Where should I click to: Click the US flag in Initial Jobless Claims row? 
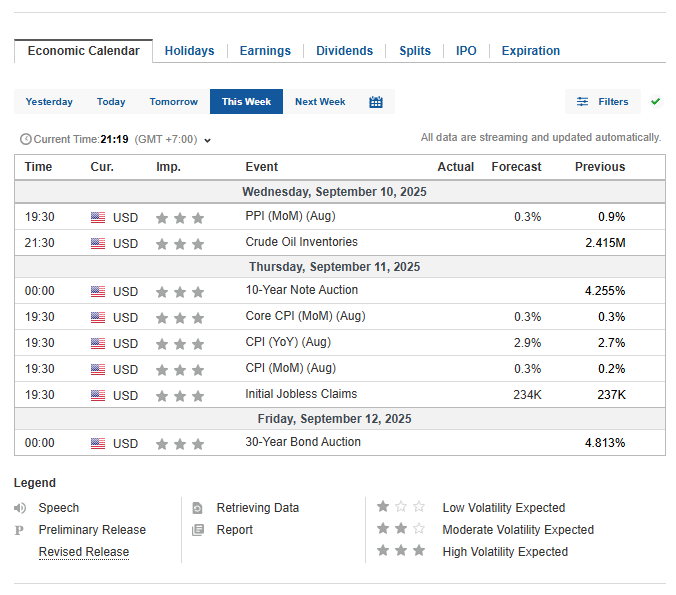click(98, 395)
